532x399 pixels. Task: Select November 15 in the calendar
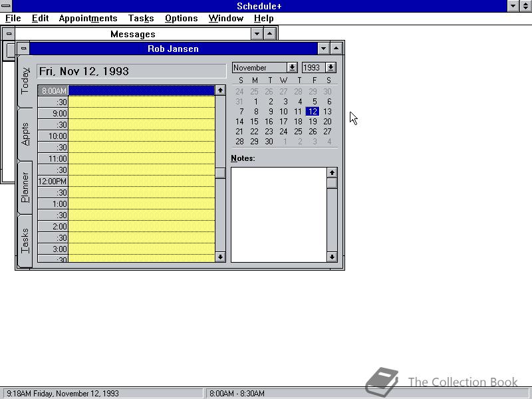254,122
